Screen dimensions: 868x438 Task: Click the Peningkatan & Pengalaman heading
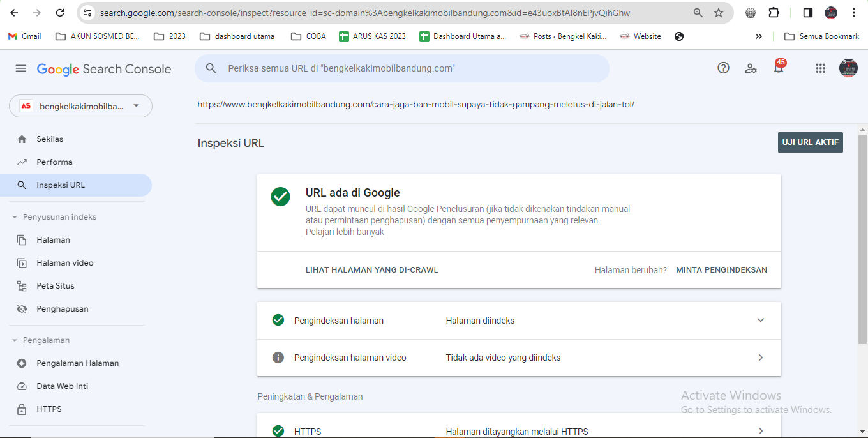click(310, 396)
